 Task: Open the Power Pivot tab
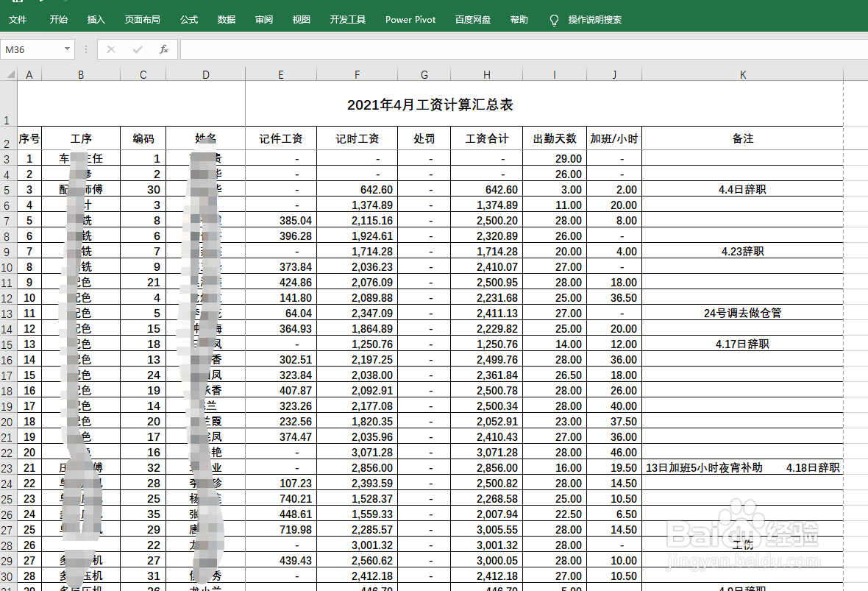coord(410,19)
